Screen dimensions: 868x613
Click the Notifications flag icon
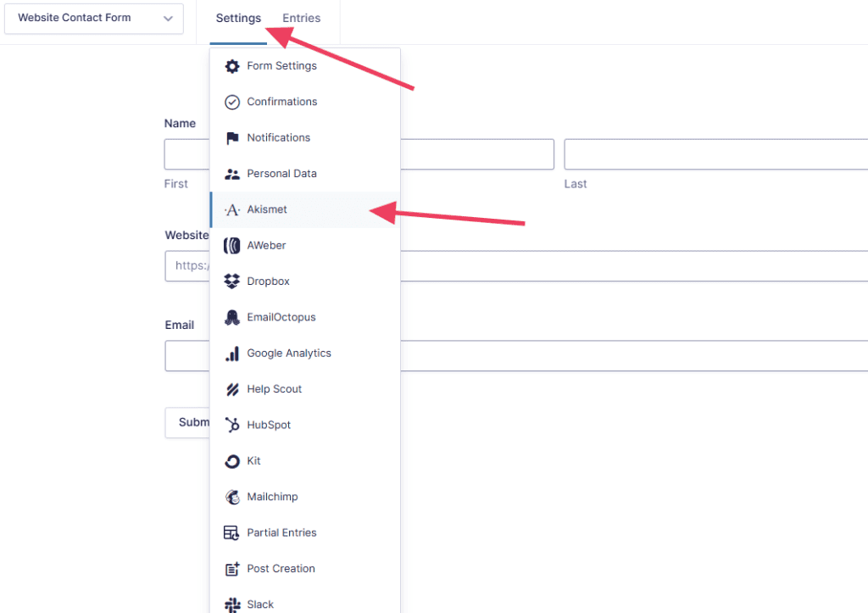coord(232,138)
